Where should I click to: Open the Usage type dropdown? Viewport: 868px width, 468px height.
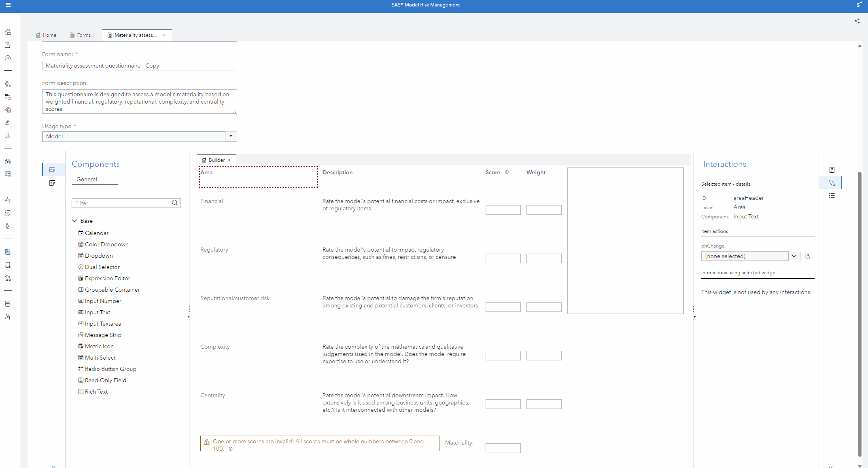coord(230,136)
